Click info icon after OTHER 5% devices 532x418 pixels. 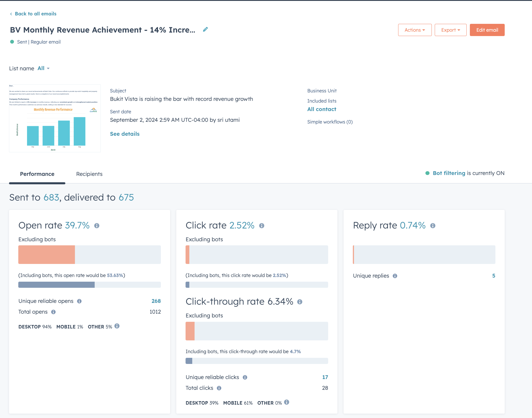[117, 326]
